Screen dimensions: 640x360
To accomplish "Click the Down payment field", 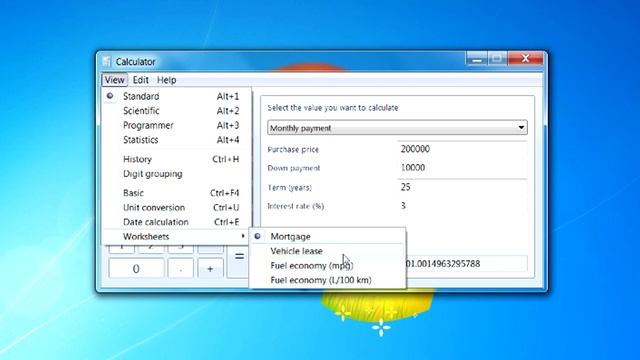I will pos(462,168).
